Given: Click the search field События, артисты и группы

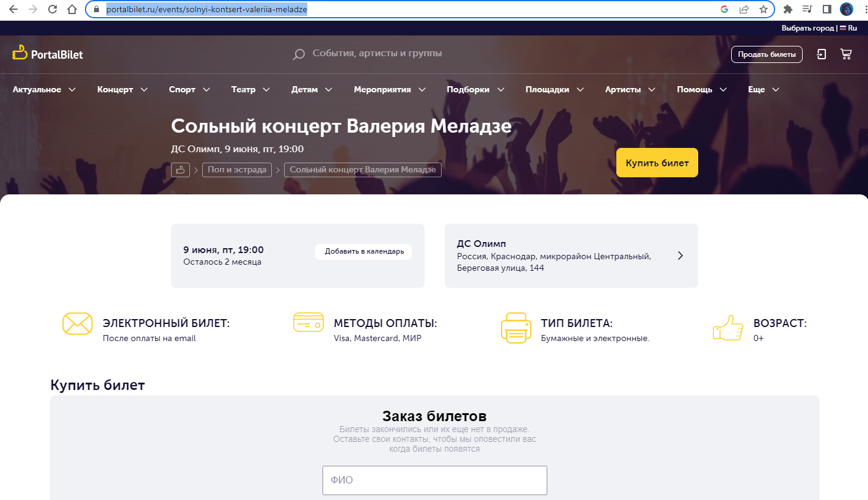Looking at the screenshot, I should coord(377,54).
